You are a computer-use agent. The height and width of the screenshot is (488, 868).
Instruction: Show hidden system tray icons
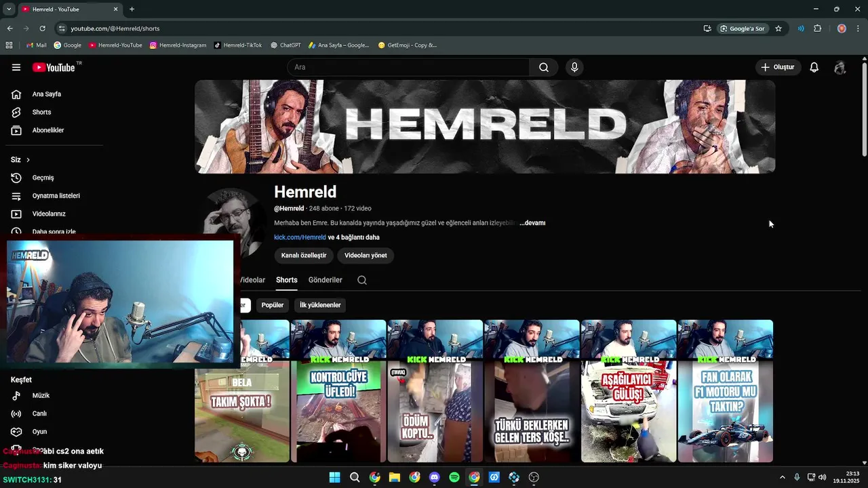(x=782, y=477)
